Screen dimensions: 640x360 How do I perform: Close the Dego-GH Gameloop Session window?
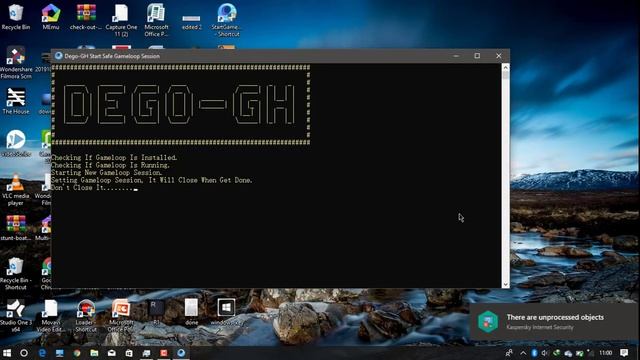pos(498,56)
